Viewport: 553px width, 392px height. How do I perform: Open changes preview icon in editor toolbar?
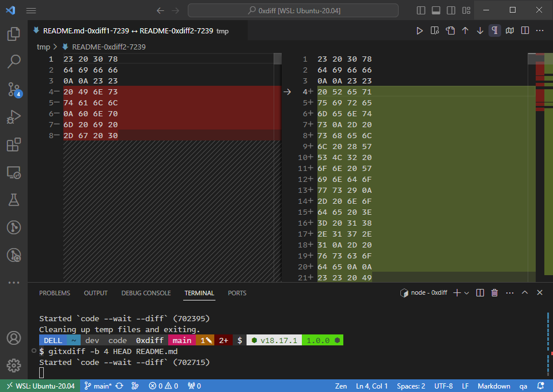pyautogui.click(x=435, y=31)
